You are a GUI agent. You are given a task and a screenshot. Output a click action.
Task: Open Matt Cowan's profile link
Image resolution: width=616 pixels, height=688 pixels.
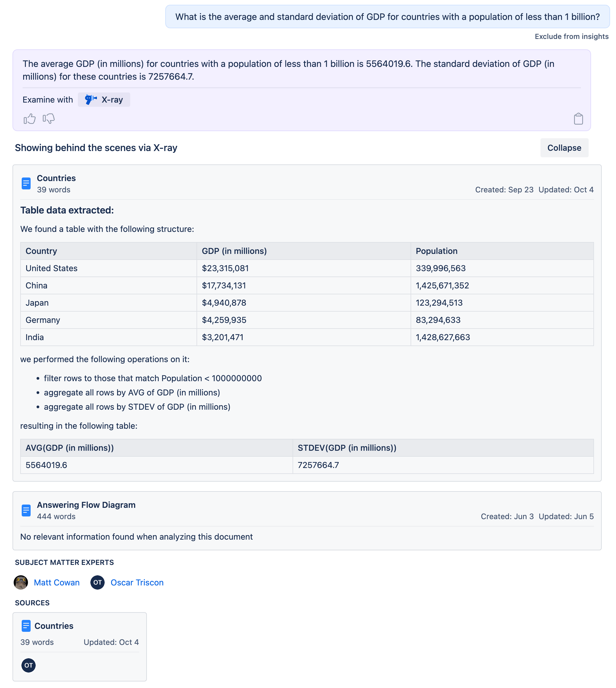point(56,582)
